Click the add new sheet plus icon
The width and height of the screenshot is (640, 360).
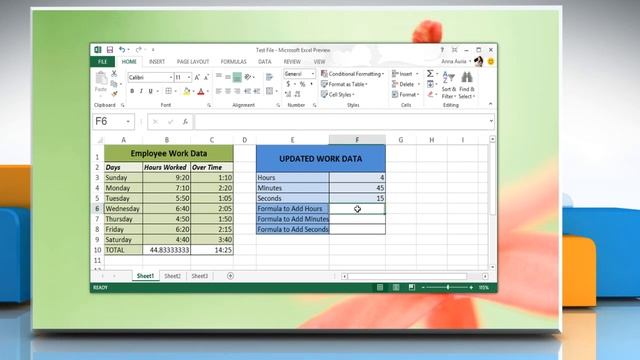click(x=230, y=276)
